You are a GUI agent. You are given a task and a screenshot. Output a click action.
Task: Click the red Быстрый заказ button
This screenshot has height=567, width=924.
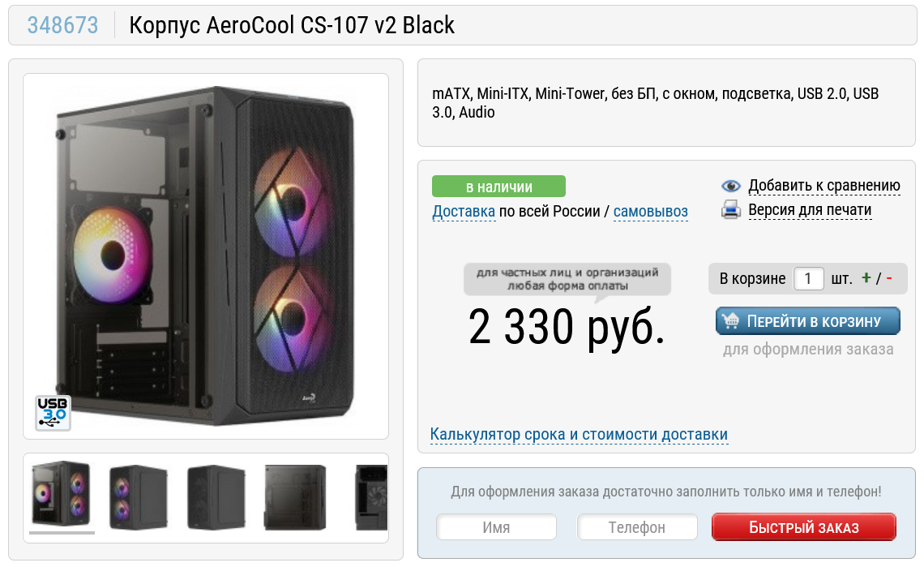click(x=804, y=527)
